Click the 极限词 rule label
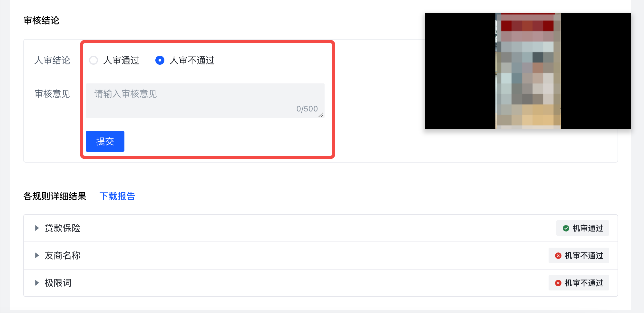The image size is (644, 313). (58, 283)
